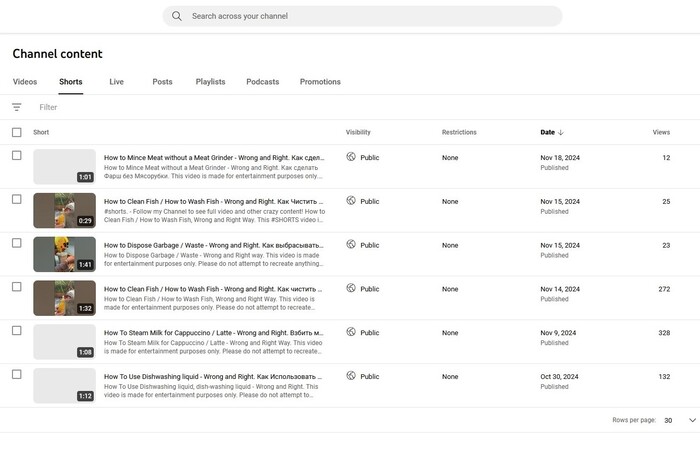The width and height of the screenshot is (700, 466).
Task: Click the visibility globe icon for Steam Milk short
Action: coord(351,332)
